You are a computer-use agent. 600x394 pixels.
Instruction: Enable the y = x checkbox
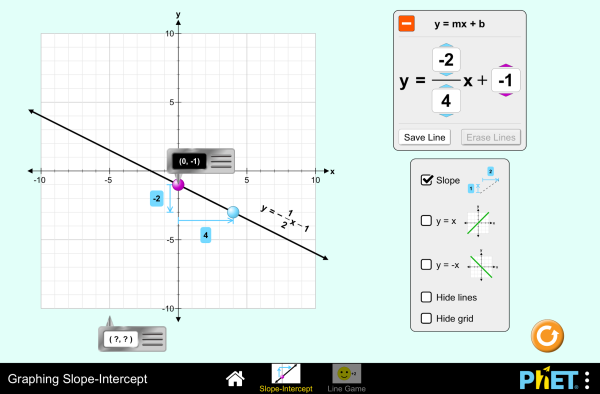tap(426, 221)
